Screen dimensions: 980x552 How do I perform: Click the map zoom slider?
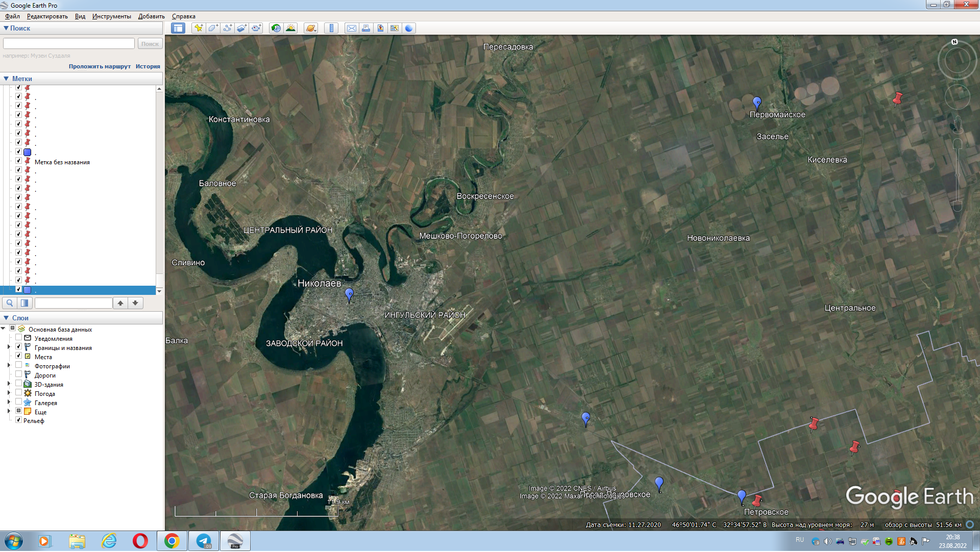(x=958, y=175)
